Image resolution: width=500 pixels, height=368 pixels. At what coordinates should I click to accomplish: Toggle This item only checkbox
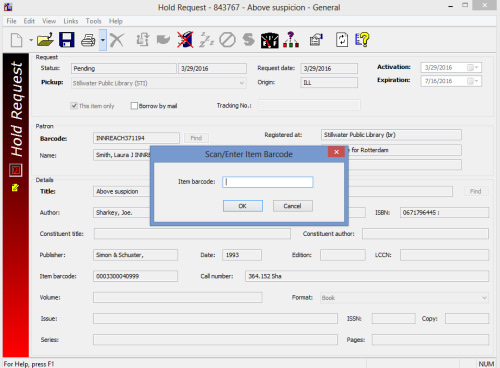click(74, 106)
